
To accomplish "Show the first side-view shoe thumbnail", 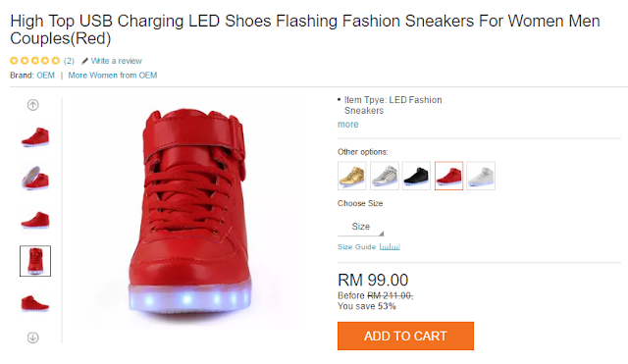I will click(x=35, y=137).
